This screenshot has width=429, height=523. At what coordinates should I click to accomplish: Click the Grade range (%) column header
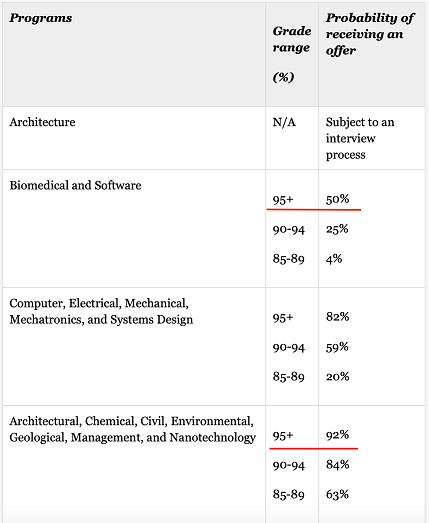pyautogui.click(x=292, y=54)
